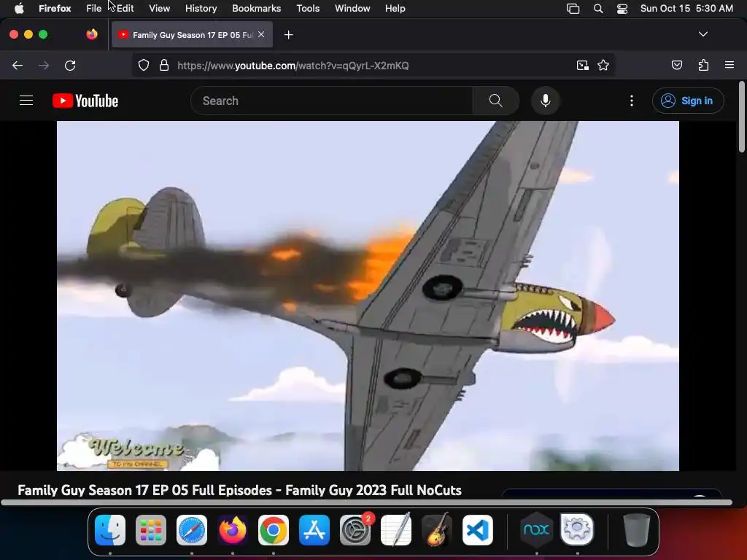Open the Firefox application menu
This screenshot has height=560, width=747.
click(x=55, y=8)
